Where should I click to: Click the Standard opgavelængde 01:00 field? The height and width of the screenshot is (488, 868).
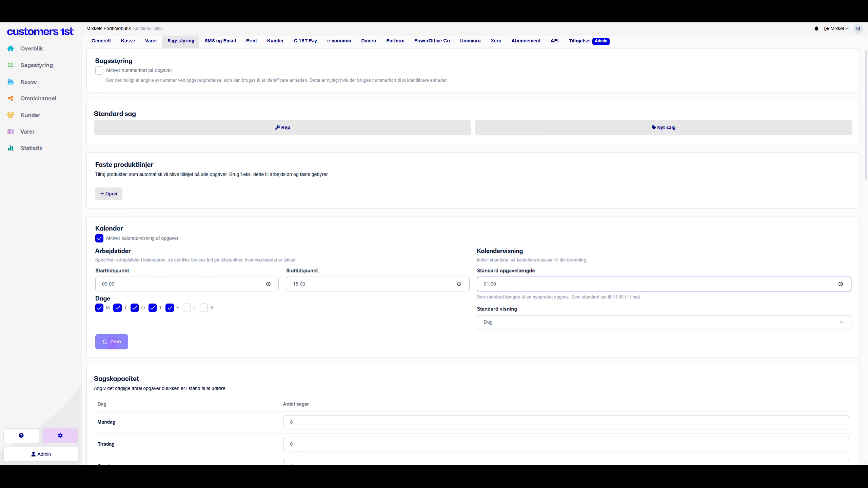click(x=664, y=284)
